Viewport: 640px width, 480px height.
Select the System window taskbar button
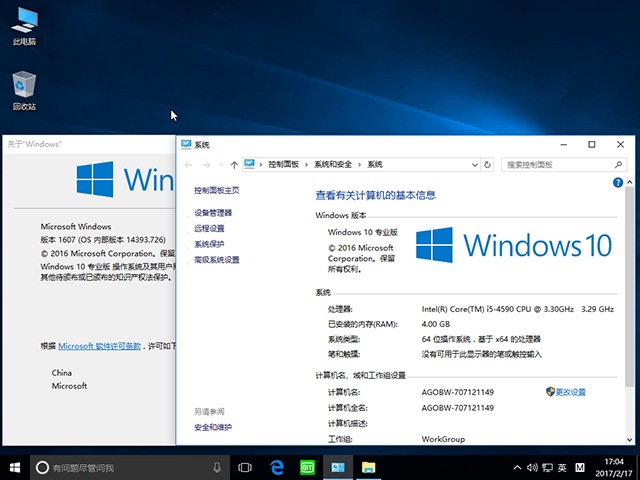tap(338, 467)
